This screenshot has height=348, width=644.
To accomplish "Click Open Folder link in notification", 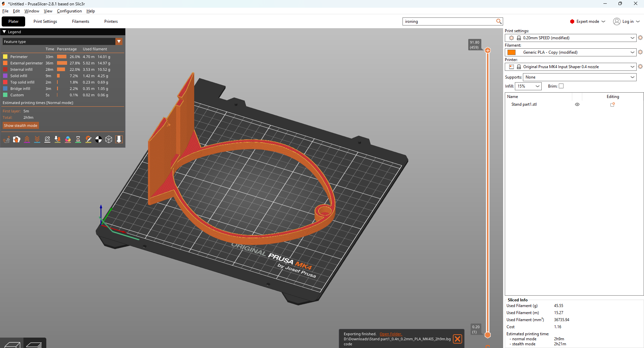I will (391, 334).
